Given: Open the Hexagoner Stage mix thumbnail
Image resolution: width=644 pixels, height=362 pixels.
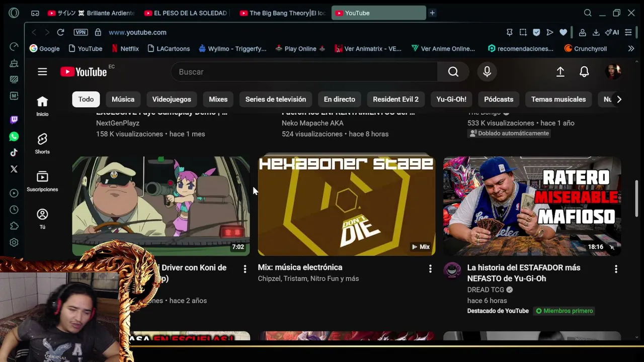Looking at the screenshot, I should click(x=347, y=206).
